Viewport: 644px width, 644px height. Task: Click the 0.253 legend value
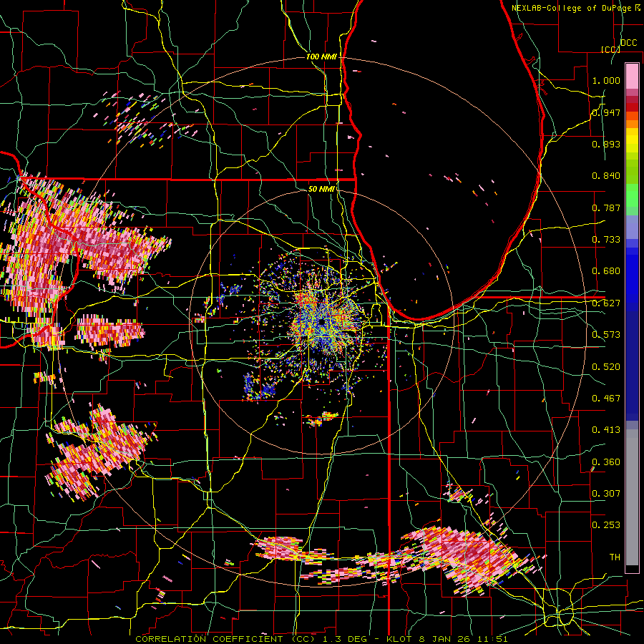(606, 525)
